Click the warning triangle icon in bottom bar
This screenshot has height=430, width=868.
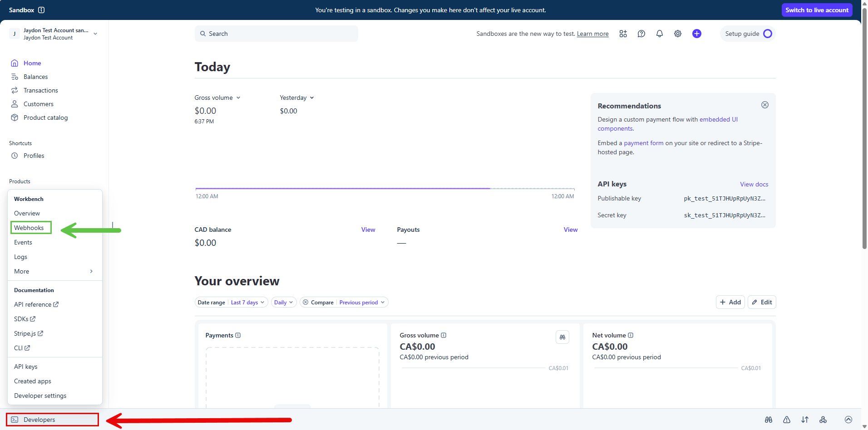pyautogui.click(x=786, y=420)
